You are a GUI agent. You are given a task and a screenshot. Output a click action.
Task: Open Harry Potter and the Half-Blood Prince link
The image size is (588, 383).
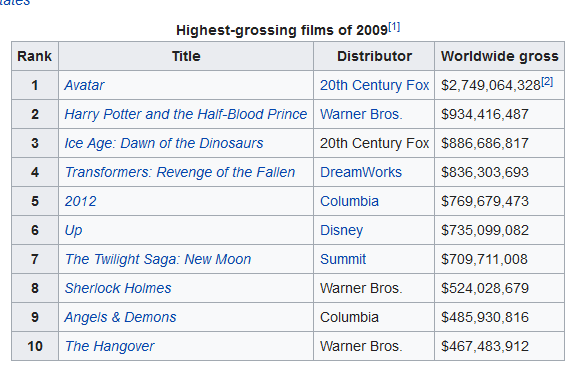click(186, 114)
